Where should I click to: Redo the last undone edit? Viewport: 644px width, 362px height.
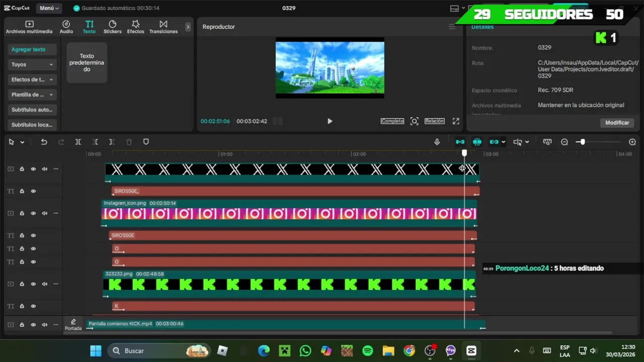click(x=61, y=142)
